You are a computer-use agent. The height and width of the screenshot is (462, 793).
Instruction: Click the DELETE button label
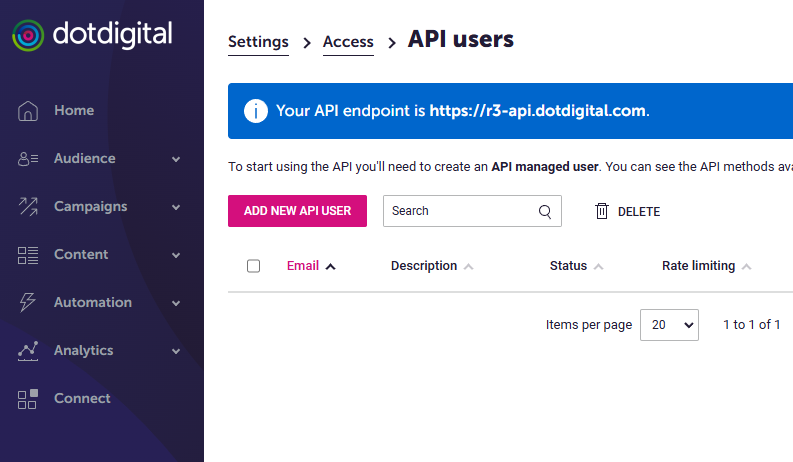pyautogui.click(x=639, y=212)
